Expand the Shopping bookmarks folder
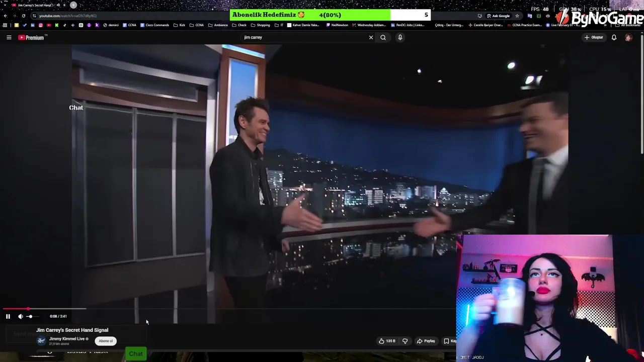 pos(260,25)
